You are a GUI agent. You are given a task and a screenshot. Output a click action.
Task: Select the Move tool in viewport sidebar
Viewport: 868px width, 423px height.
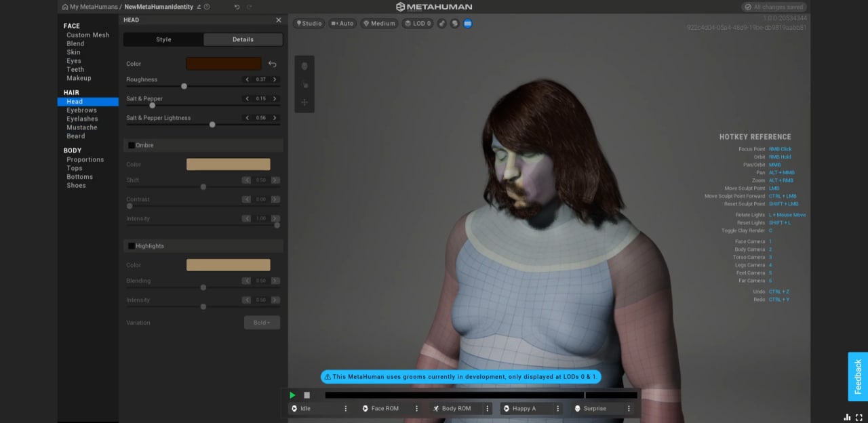click(x=304, y=102)
